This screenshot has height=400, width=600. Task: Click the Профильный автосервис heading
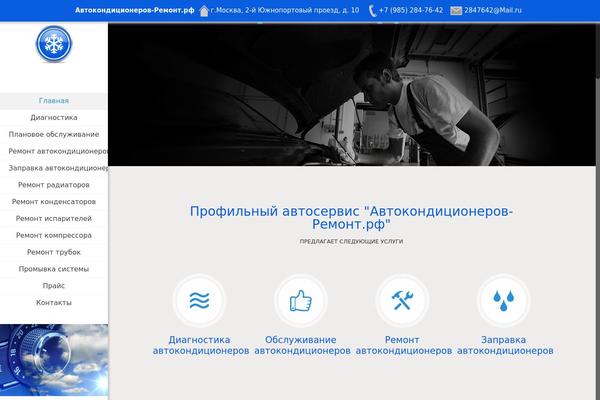pos(351,217)
